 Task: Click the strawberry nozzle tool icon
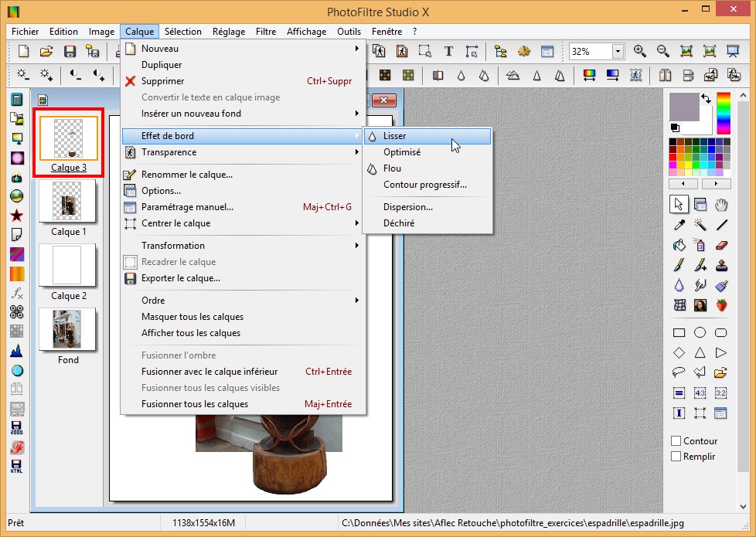pyautogui.click(x=721, y=305)
